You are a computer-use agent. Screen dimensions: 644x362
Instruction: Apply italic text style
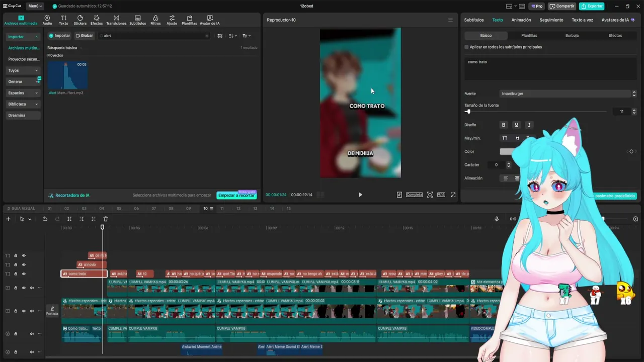coord(529,125)
